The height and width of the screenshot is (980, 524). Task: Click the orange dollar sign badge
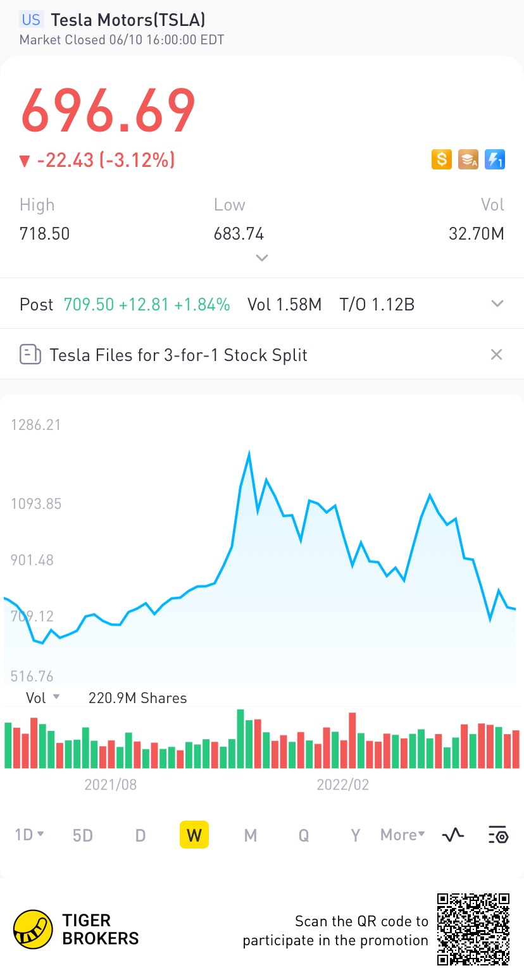[441, 159]
